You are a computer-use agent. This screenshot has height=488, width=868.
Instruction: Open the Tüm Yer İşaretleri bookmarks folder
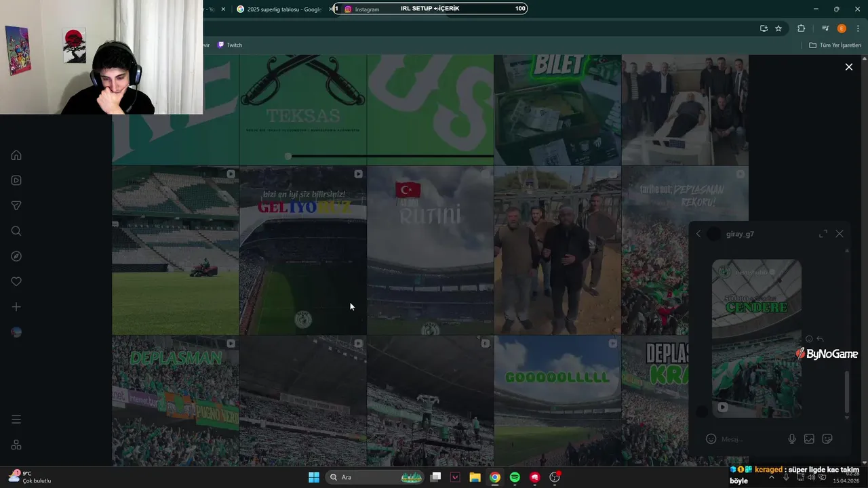[x=835, y=45]
